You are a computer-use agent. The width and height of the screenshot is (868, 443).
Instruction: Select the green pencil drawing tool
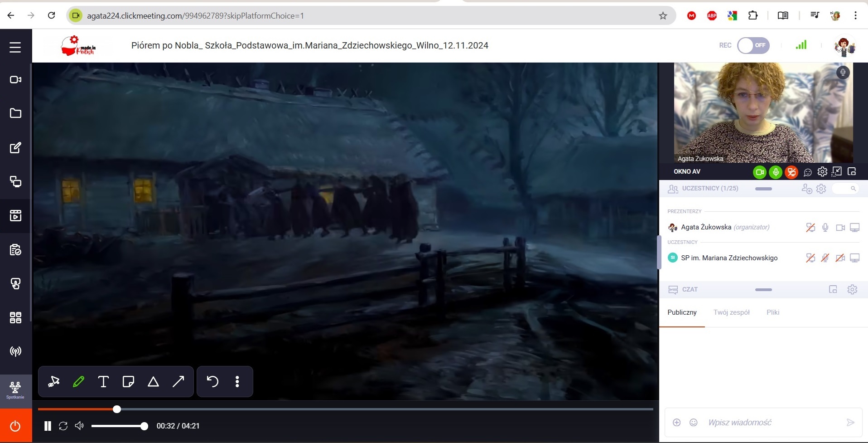pyautogui.click(x=79, y=382)
